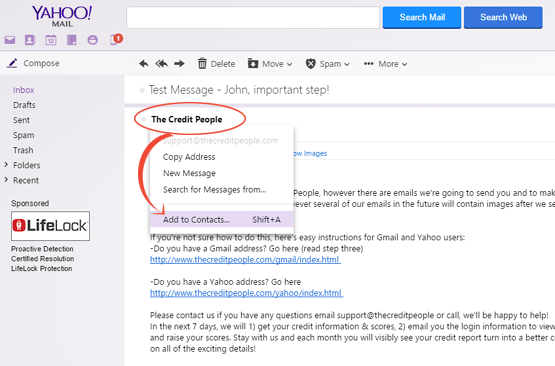This screenshot has height=366, width=555.
Task: Click the More three-dots icon
Action: (x=368, y=64)
